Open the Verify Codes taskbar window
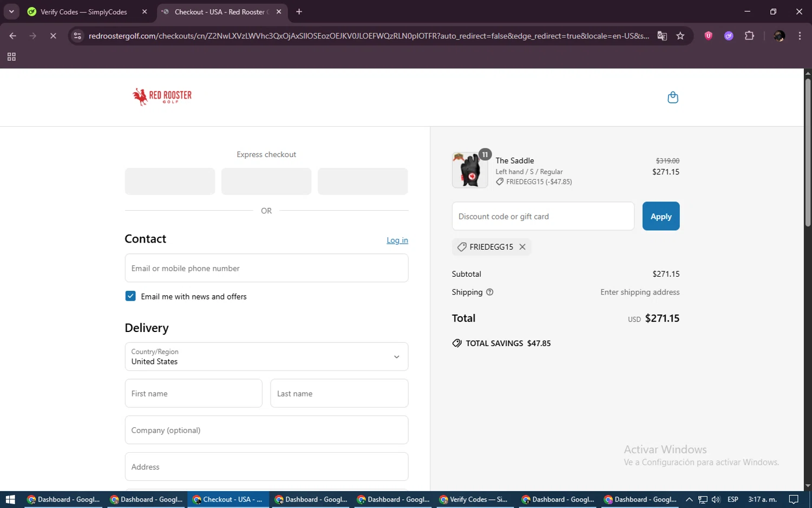The width and height of the screenshot is (812, 508). (x=475, y=499)
